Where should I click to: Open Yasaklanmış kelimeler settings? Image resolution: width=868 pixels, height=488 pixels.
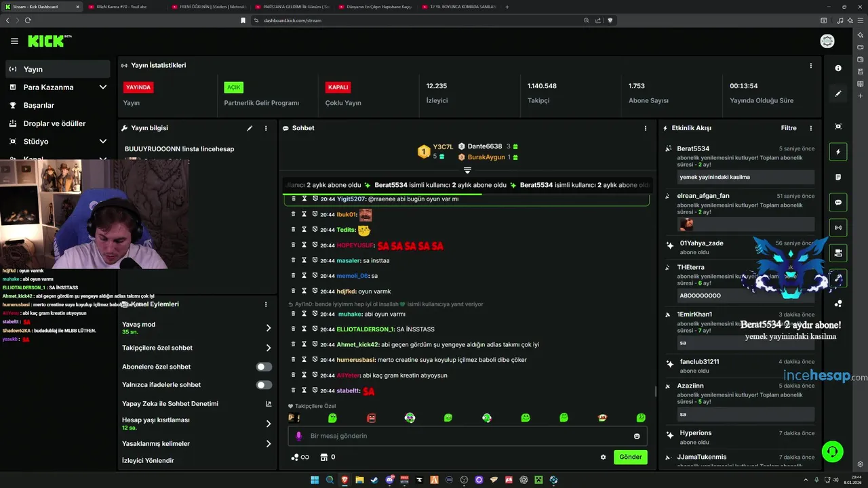point(197,444)
